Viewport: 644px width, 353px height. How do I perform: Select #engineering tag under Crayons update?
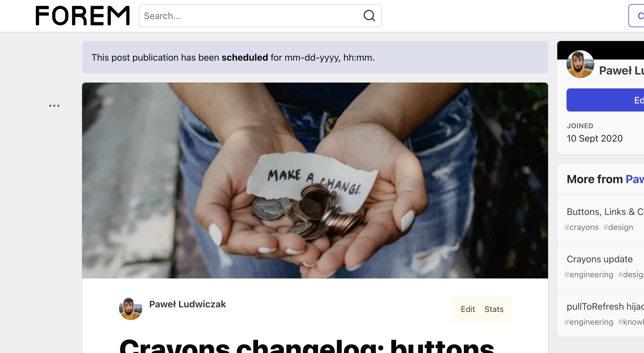point(589,275)
